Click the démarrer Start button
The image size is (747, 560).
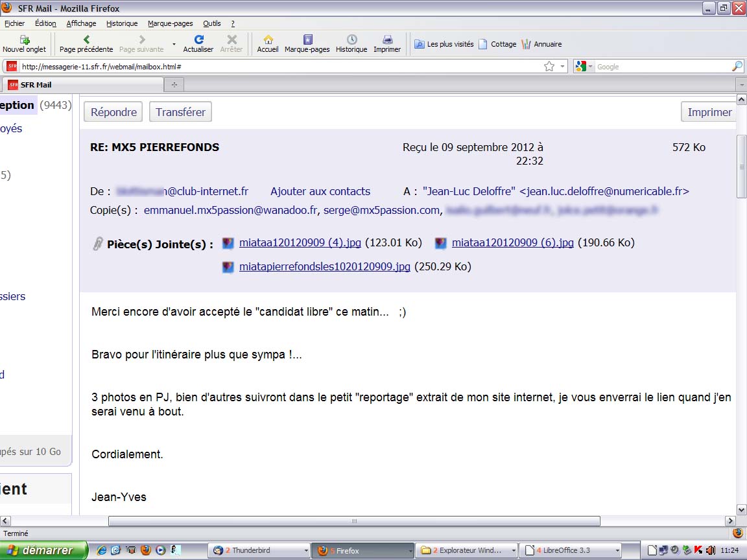tap(44, 550)
